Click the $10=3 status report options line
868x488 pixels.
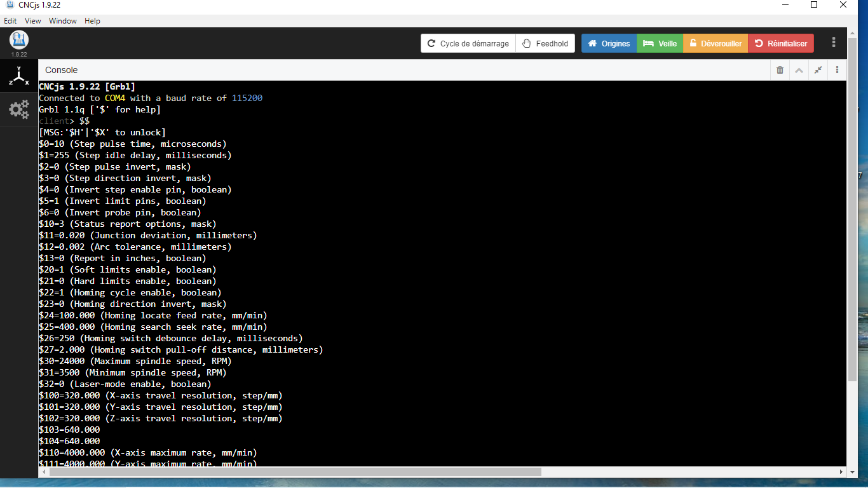(x=128, y=224)
